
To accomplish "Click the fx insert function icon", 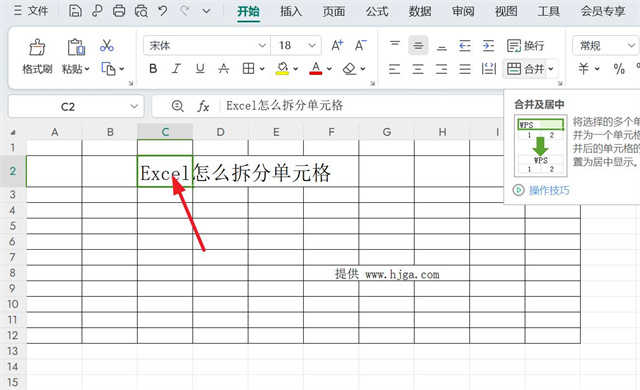I will pos(203,106).
